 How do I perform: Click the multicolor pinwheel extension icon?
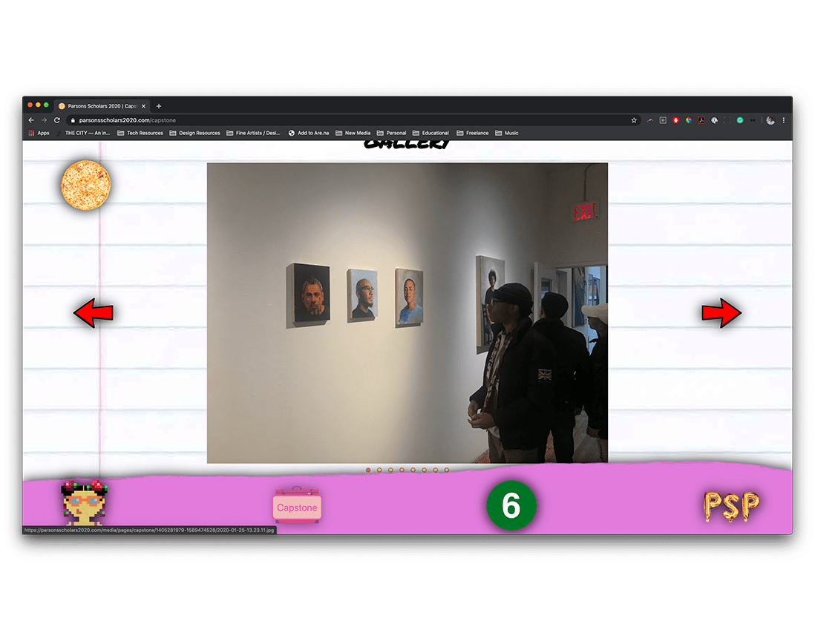[x=689, y=120]
